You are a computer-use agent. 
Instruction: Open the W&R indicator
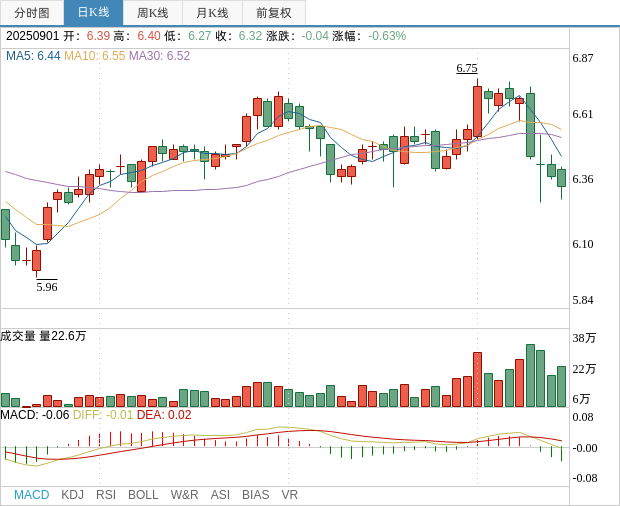(184, 495)
